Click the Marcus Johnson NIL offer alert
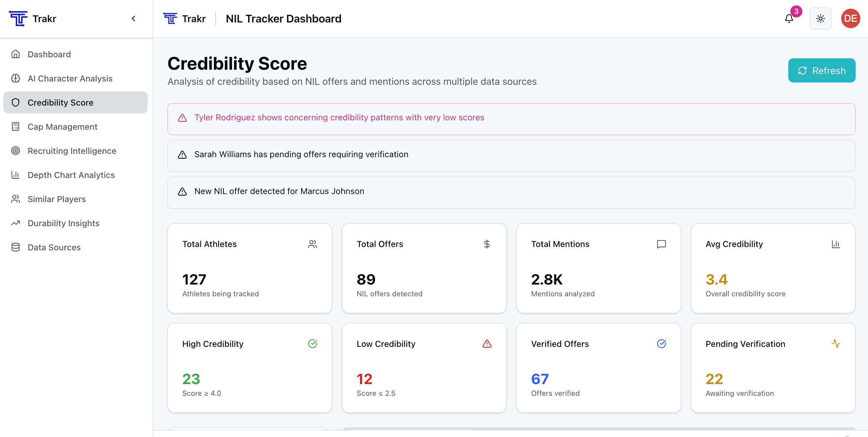868x437 pixels. pos(279,192)
